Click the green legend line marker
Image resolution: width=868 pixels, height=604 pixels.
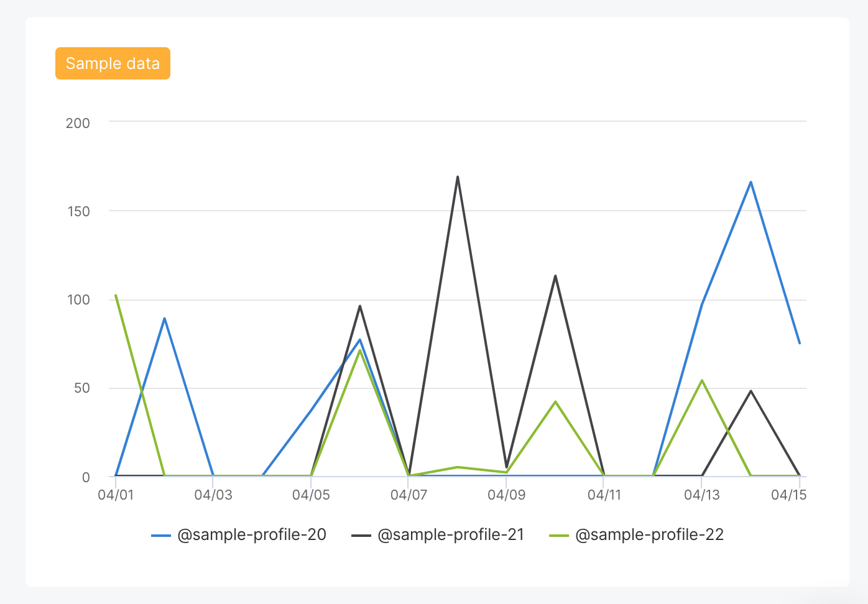(x=559, y=534)
